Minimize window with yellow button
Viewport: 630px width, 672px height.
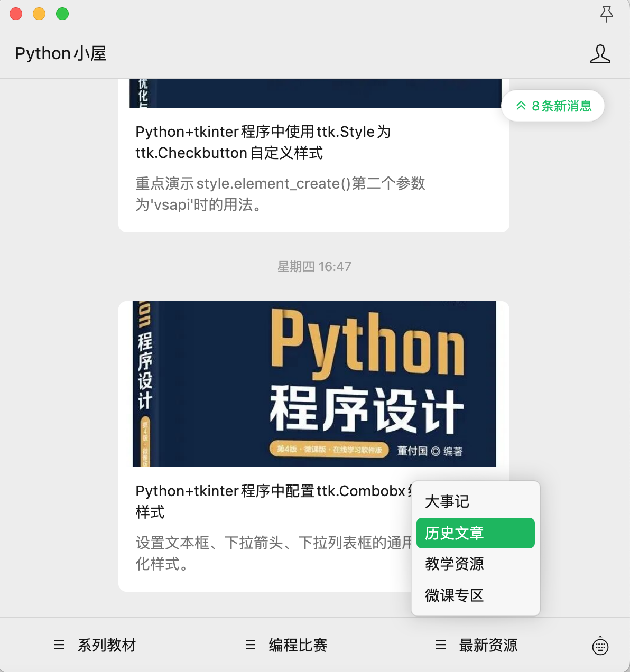point(39,14)
